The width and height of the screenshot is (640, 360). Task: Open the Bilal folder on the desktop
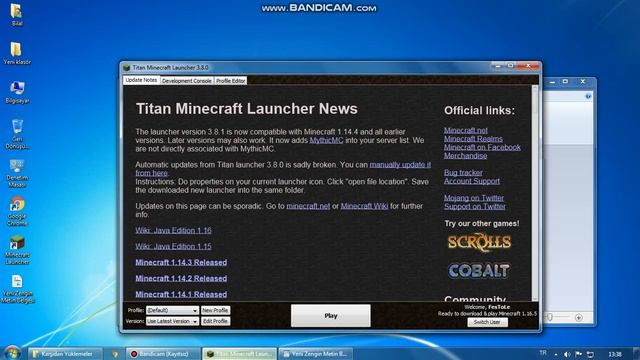click(16, 15)
